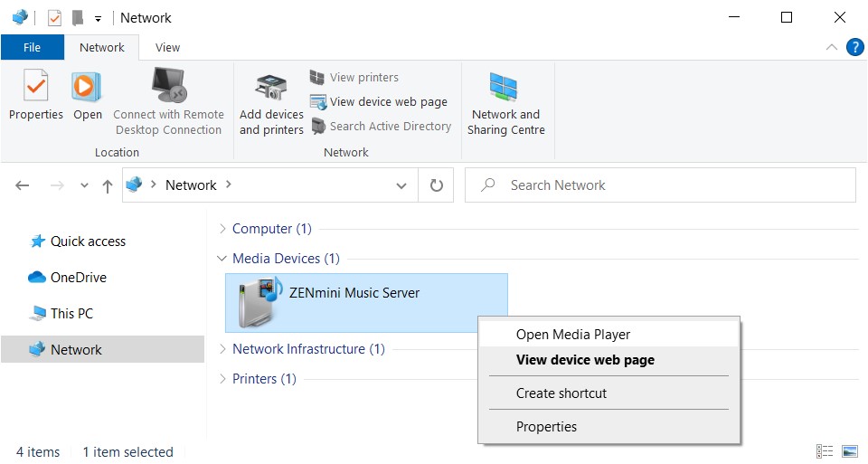Open Network and Sharing Centre
This screenshot has width=868, height=464.
[x=505, y=104]
